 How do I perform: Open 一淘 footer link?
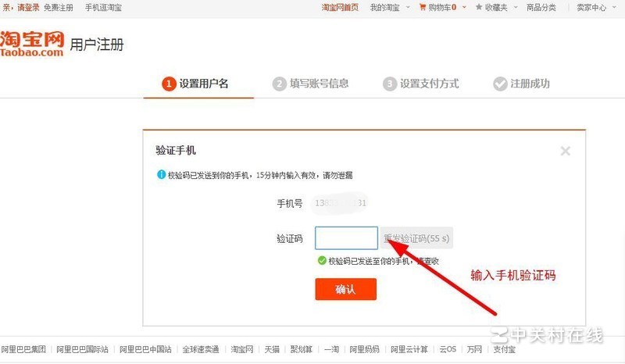tap(331, 349)
